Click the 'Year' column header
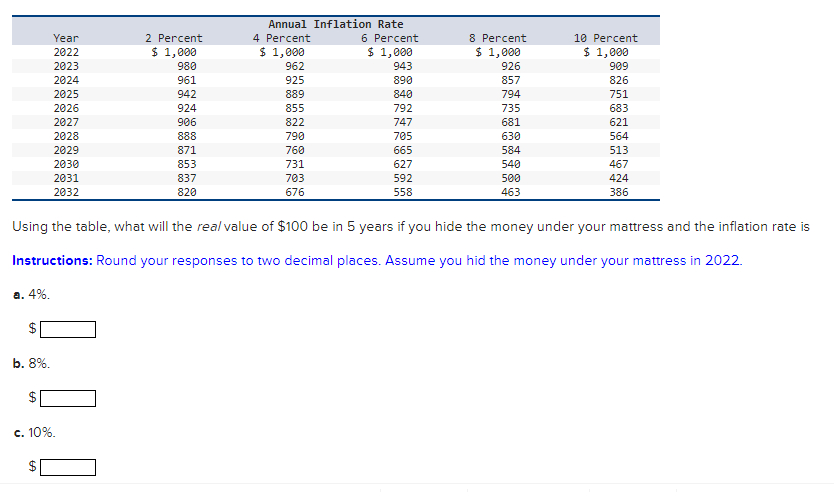 point(66,38)
